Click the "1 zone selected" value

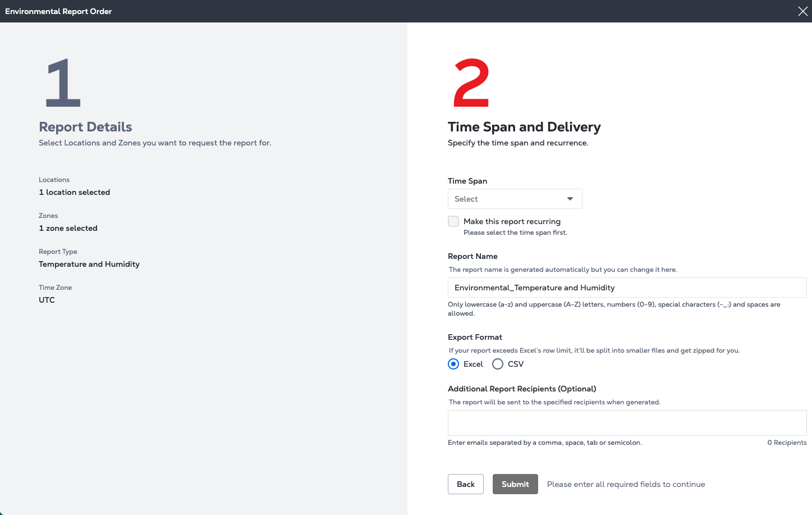(x=68, y=228)
